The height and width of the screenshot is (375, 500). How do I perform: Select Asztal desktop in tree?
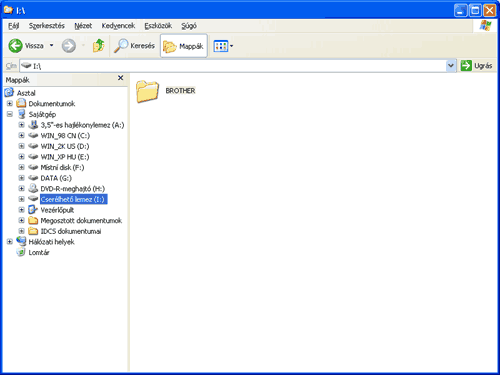(26, 93)
